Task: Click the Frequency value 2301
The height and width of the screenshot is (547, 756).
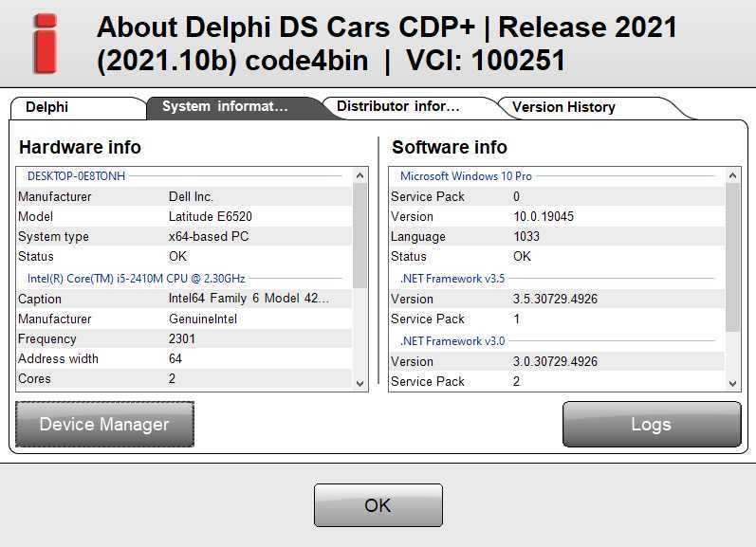Action: 182,338
